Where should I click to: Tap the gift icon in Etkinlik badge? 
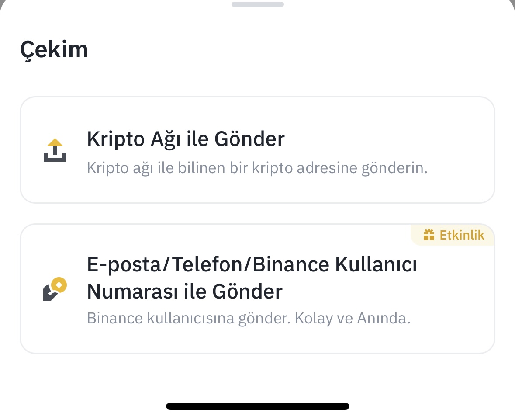click(429, 235)
